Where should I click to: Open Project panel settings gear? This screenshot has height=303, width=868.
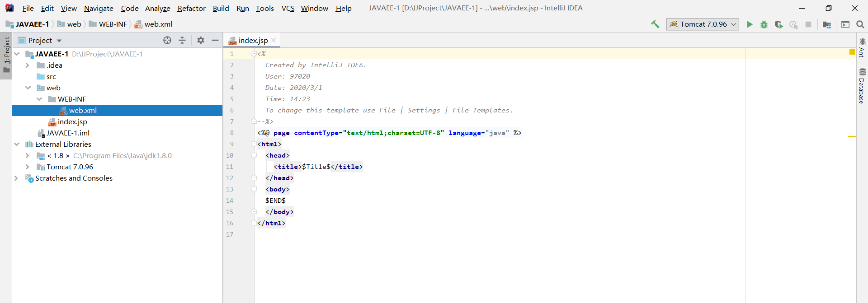coord(201,40)
